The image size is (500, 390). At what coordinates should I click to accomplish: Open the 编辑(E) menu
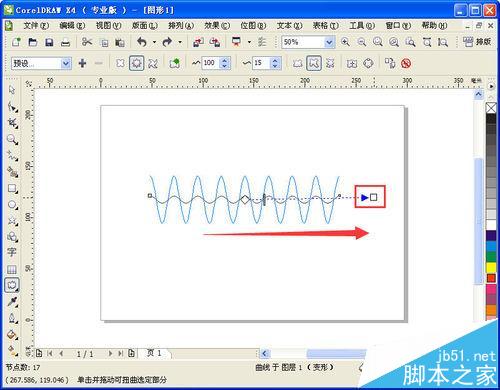click(x=72, y=25)
